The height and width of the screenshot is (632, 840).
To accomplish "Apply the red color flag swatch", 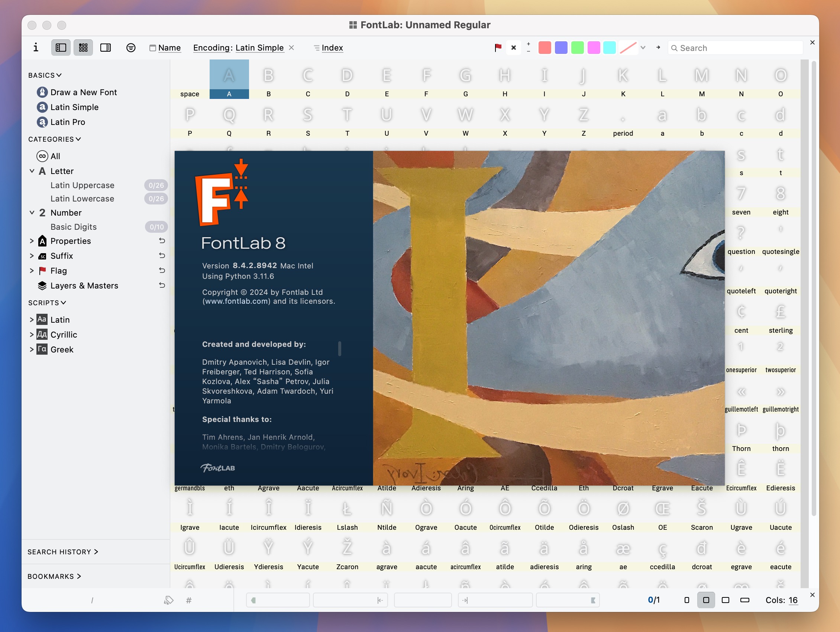I will [545, 48].
